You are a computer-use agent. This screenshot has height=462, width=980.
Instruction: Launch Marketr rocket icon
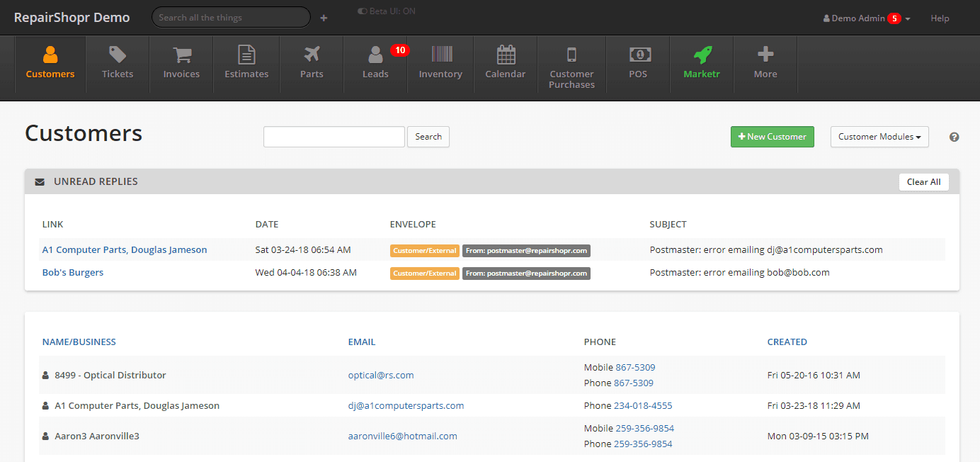[x=702, y=55]
